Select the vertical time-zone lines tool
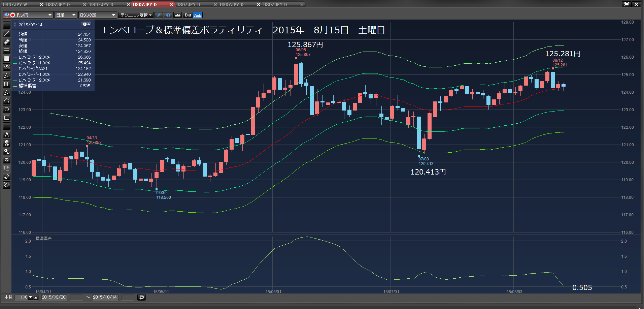Screen dimensions: 644x309 pyautogui.click(x=7, y=84)
